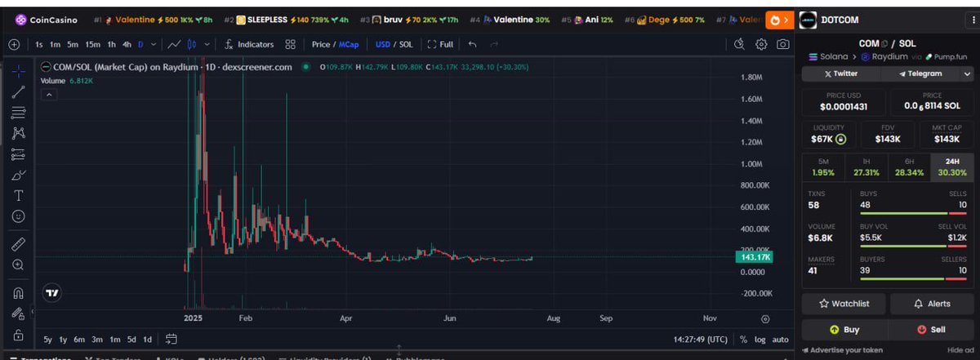Image resolution: width=980 pixels, height=360 pixels.
Task: Take a chart snapshot with camera
Action: pyautogui.click(x=783, y=44)
